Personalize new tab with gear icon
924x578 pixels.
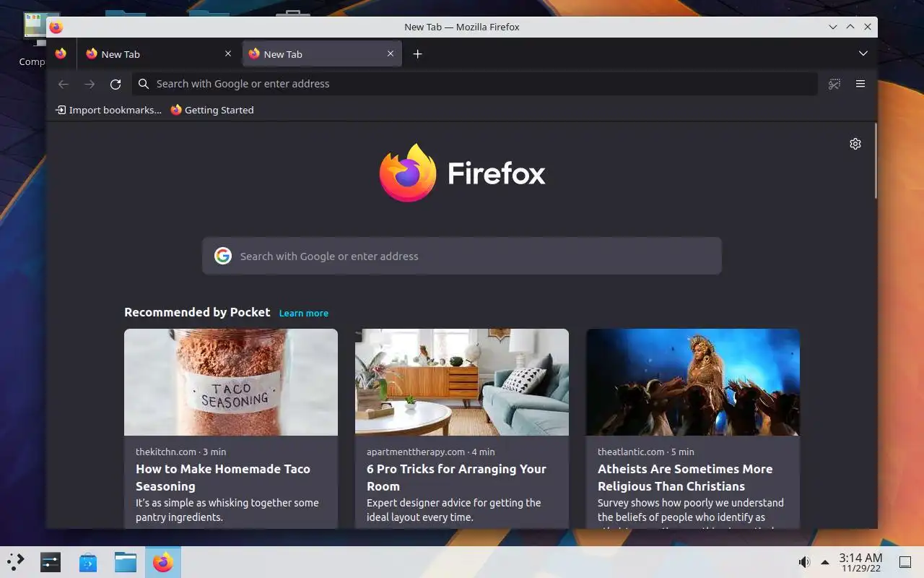click(x=855, y=144)
